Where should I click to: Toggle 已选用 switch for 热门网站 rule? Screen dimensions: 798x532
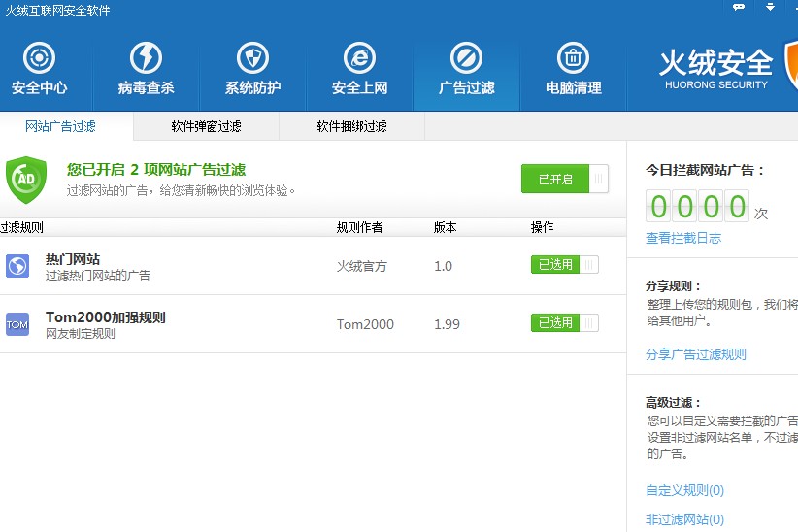click(x=565, y=265)
